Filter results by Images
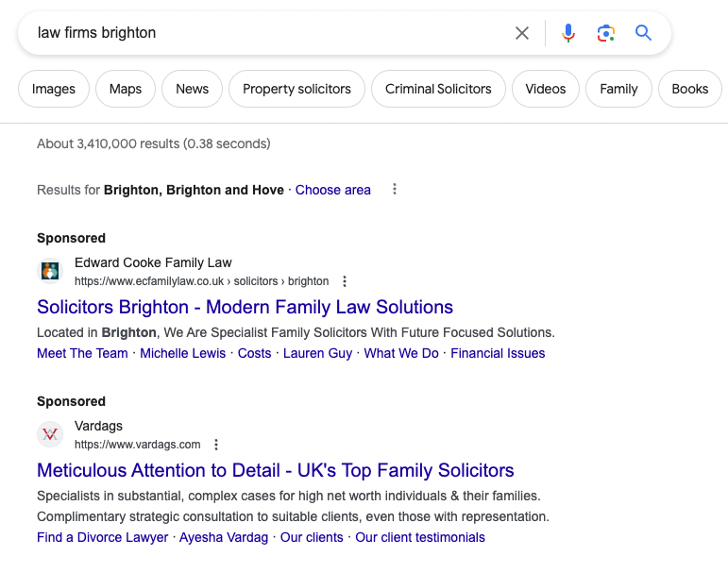The height and width of the screenshot is (573, 728). 54,89
